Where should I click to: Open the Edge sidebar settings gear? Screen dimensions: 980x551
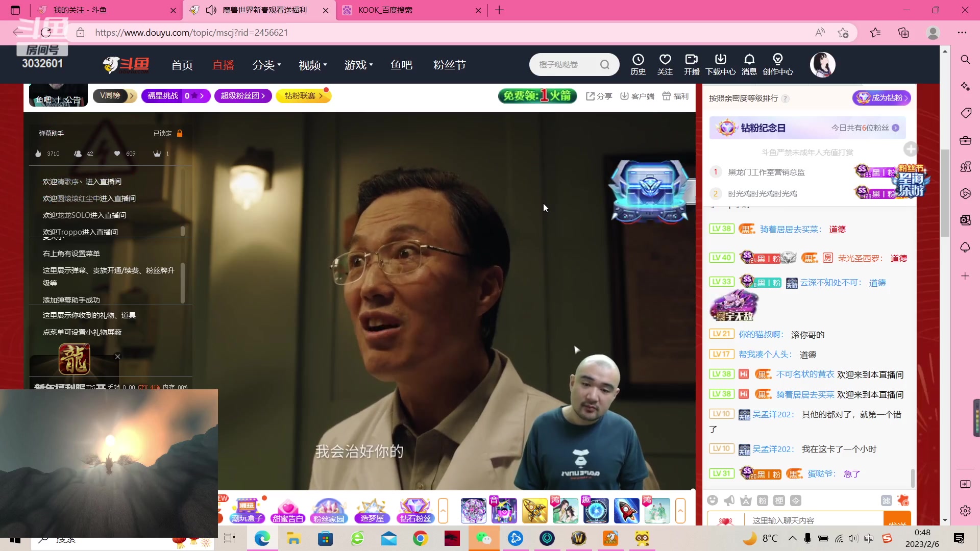point(965,511)
